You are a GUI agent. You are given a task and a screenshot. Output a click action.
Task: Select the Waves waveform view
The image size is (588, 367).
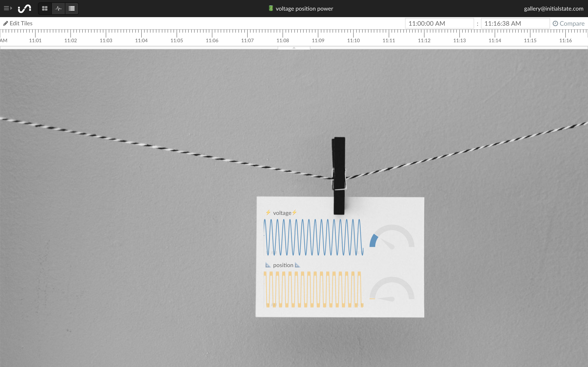pos(58,8)
